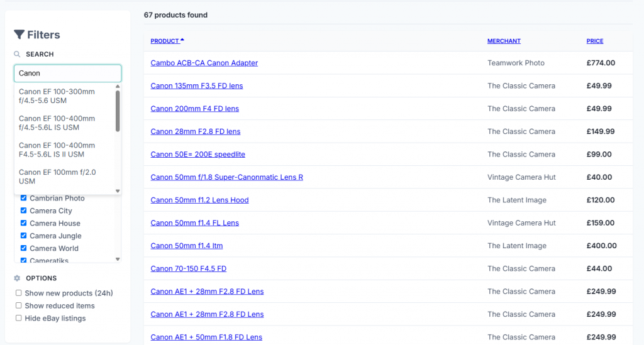Open Canon AE1 + 50mm F1.8 FD Lens

pyautogui.click(x=206, y=337)
